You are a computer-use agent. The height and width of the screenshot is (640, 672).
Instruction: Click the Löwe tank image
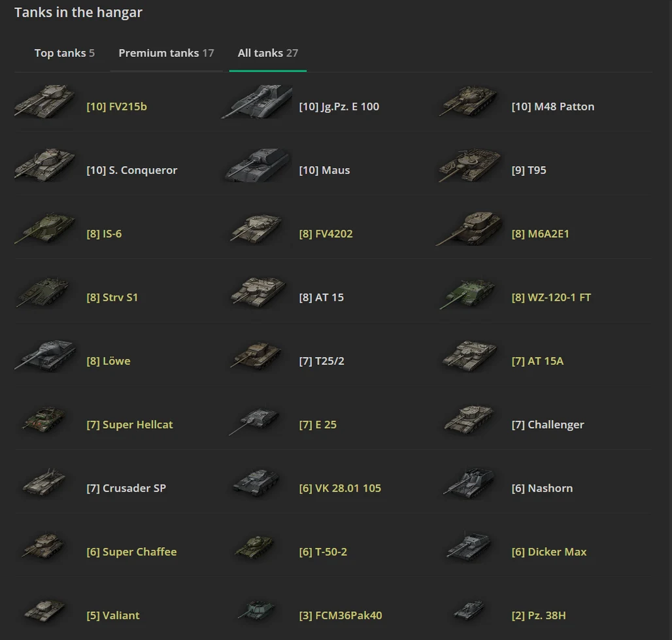coord(45,356)
